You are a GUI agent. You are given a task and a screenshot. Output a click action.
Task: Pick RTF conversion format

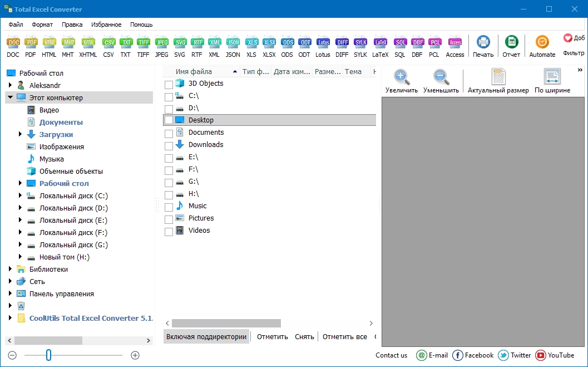[197, 47]
